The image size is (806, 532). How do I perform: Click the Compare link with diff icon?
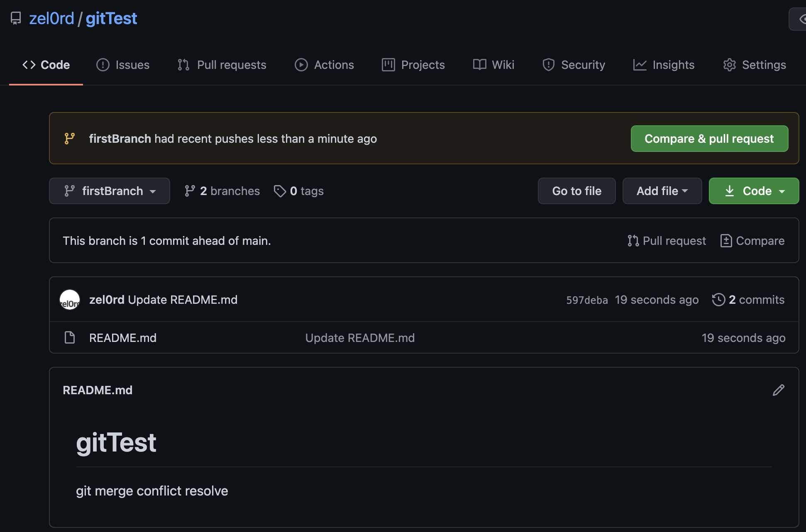752,241
